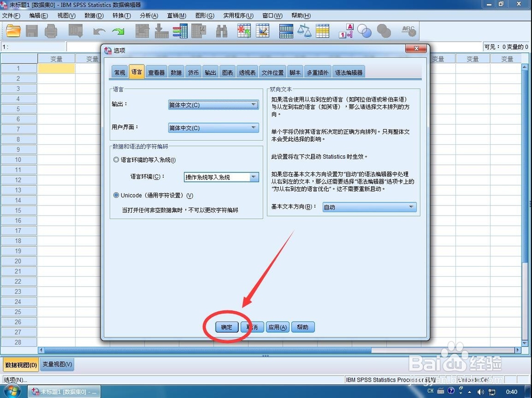Switch to the 脚本 tab

pyautogui.click(x=295, y=72)
